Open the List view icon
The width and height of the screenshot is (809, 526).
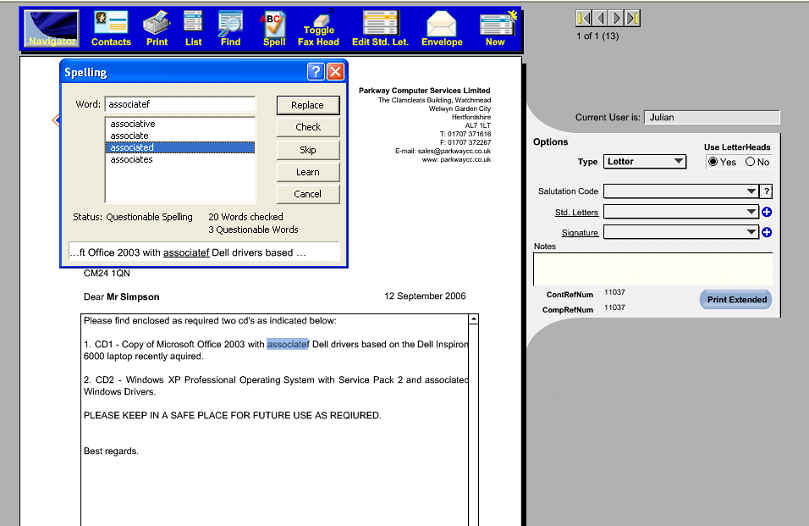coord(193,29)
